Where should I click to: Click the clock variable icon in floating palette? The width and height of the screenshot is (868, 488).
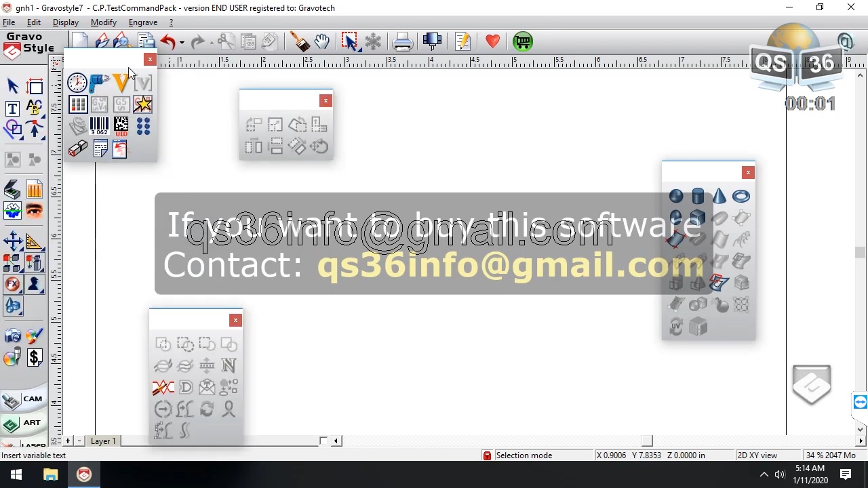point(77,83)
